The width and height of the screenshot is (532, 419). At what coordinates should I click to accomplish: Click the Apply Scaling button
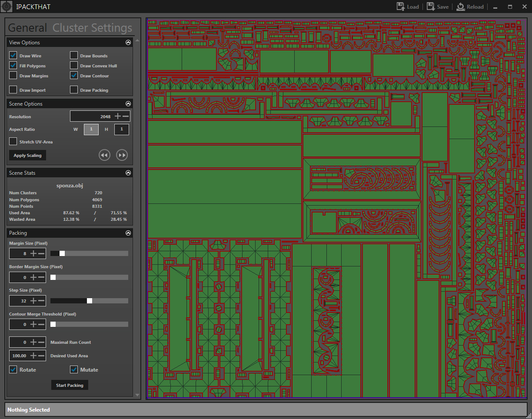[27, 155]
